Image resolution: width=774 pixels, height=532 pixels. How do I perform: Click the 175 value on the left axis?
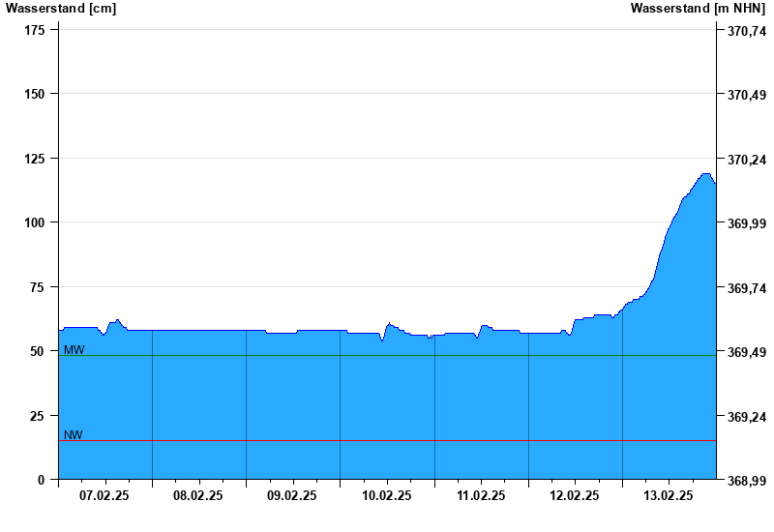[34, 30]
